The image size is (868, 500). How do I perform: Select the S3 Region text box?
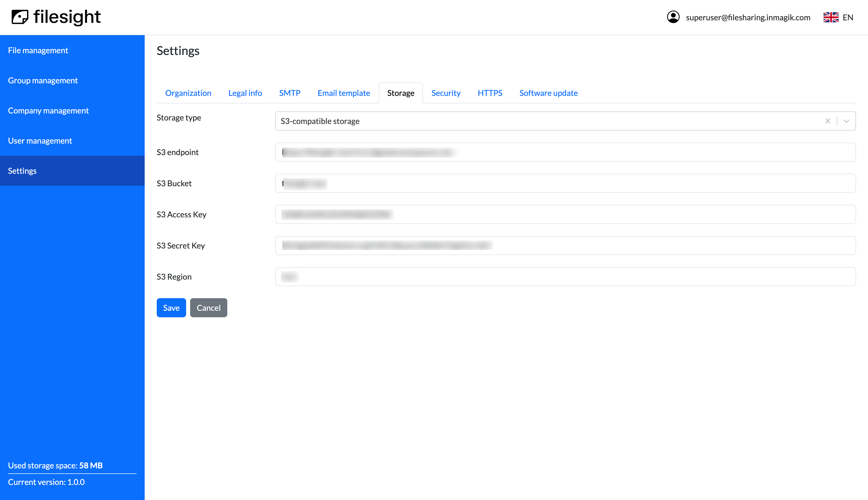(x=565, y=277)
